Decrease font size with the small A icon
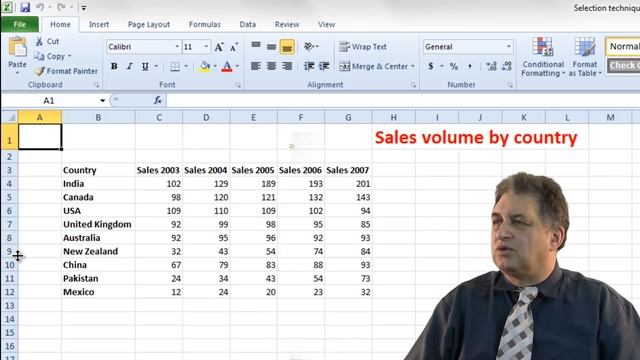 pos(234,47)
